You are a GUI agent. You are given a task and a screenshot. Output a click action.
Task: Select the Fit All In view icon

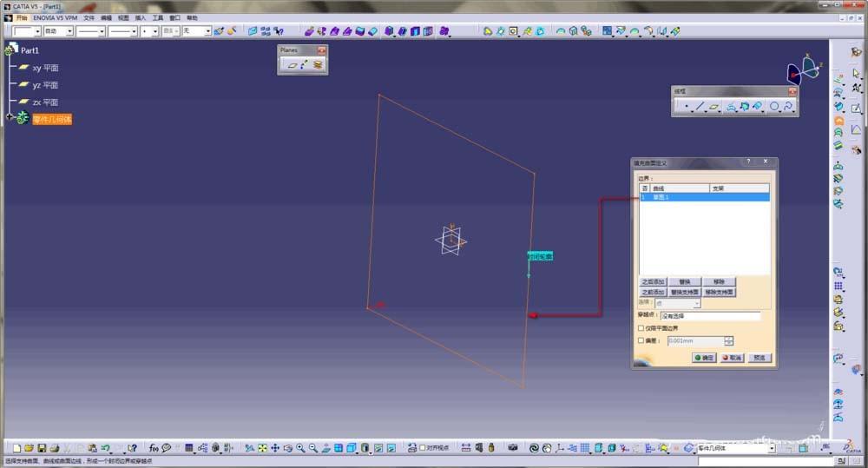[x=262, y=448]
